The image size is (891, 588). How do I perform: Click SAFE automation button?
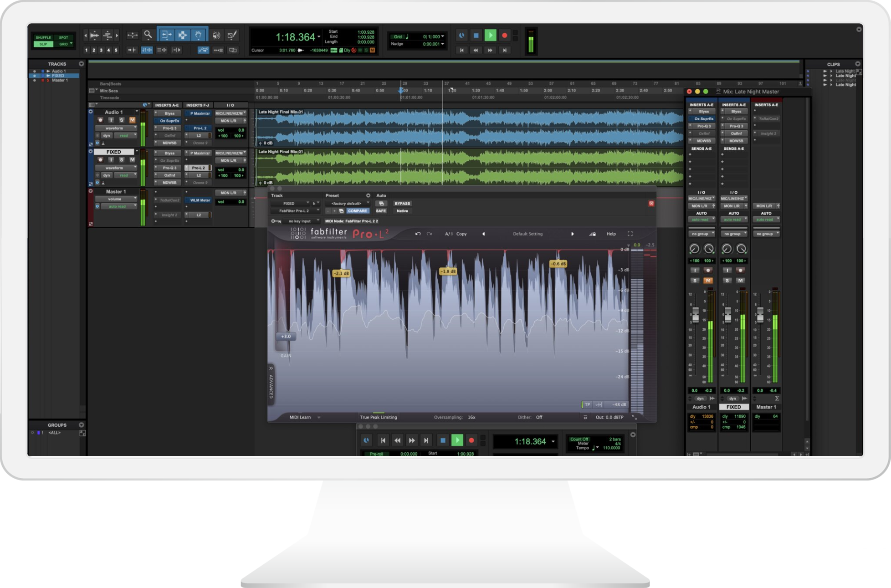[x=381, y=211]
